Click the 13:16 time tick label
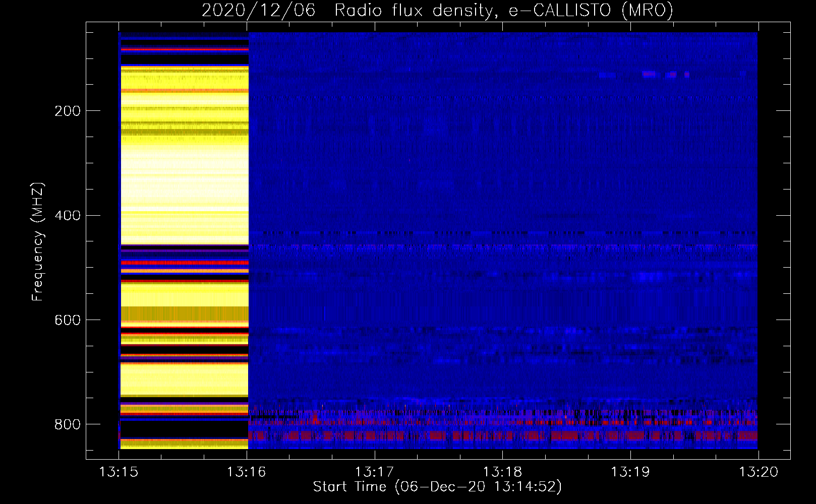 246,472
